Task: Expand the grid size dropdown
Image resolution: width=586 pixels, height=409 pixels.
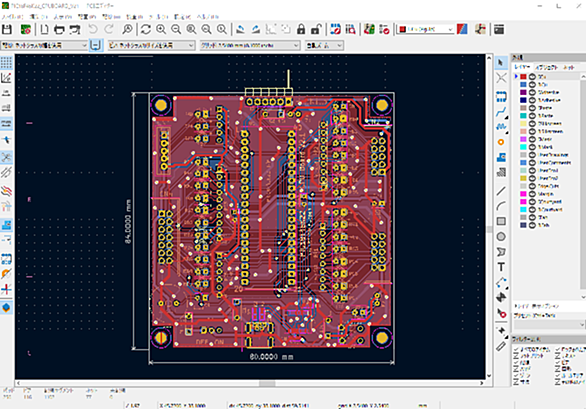Action: [250, 45]
